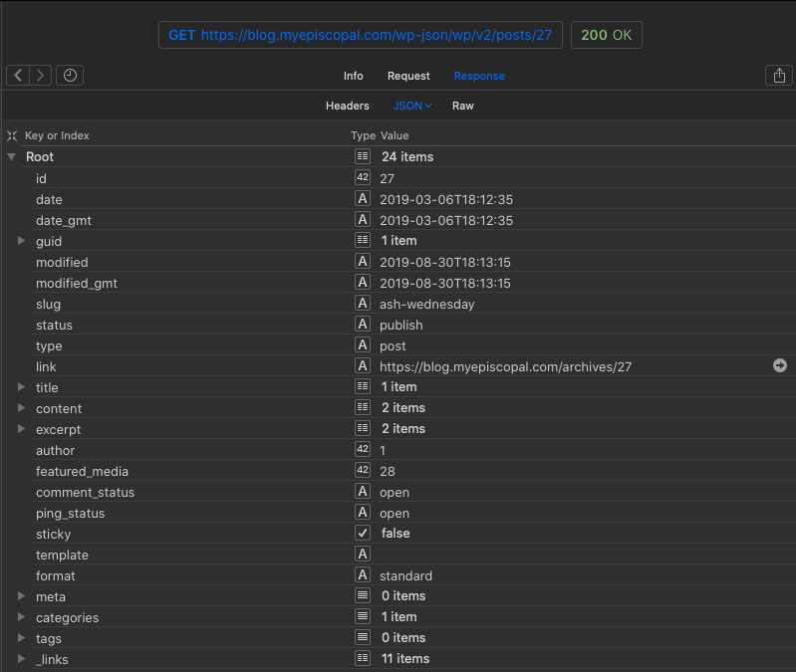Show the Headers view

point(348,106)
